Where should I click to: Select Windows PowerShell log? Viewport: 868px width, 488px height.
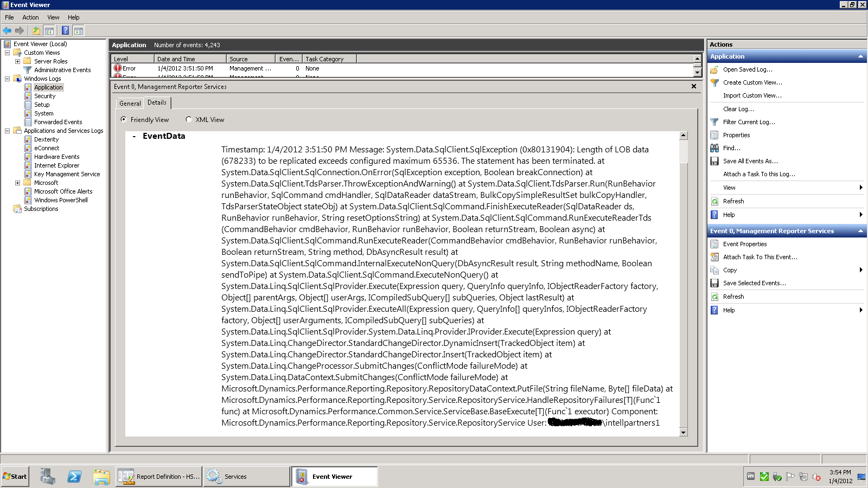pyautogui.click(x=61, y=200)
